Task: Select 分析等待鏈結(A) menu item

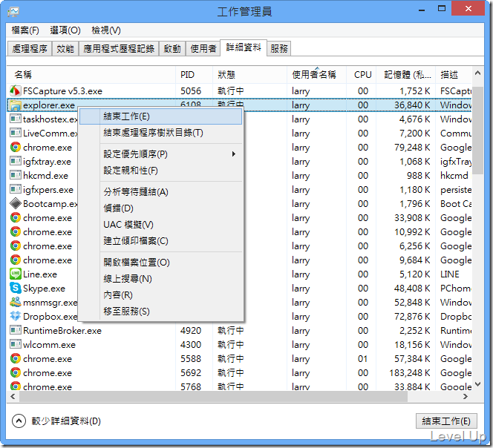Action: (161, 192)
